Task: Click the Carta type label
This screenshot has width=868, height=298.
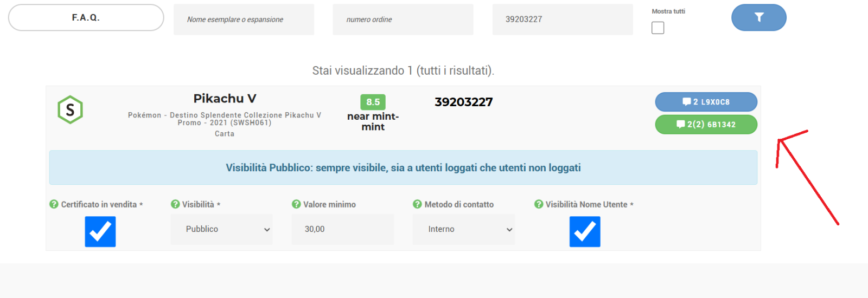Action: click(x=225, y=134)
